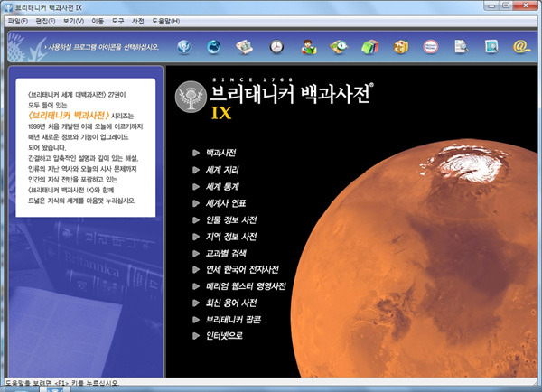Click the blue framed magnifier toolbar icon
Image resolution: width=542 pixels, height=392 pixels.
(491, 47)
